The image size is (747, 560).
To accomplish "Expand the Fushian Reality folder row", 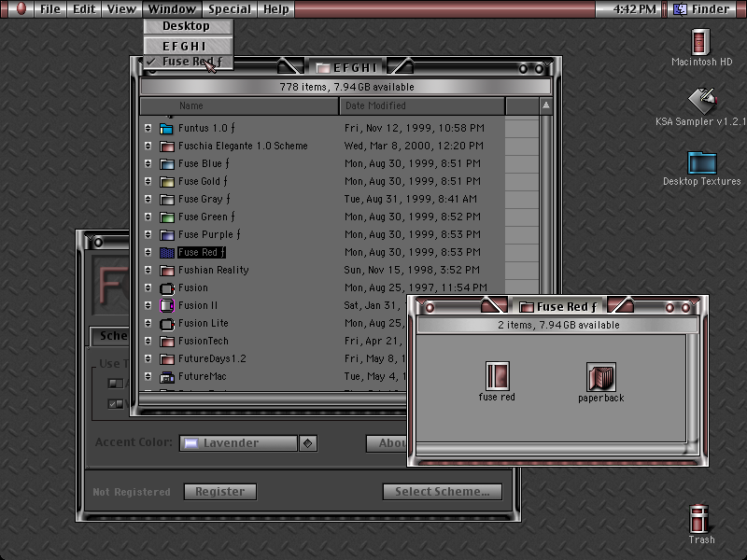I will click(x=148, y=271).
